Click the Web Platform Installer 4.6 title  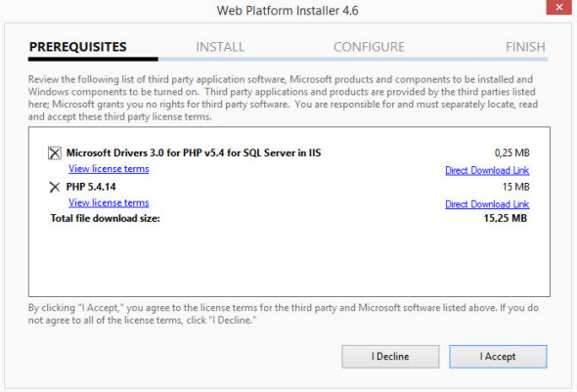288,11
